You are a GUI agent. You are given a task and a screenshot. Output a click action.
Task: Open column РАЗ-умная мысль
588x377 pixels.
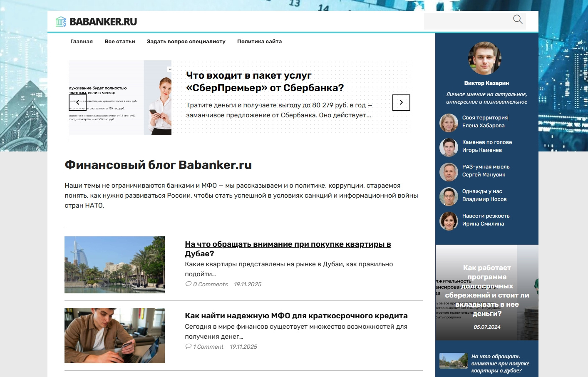click(486, 167)
